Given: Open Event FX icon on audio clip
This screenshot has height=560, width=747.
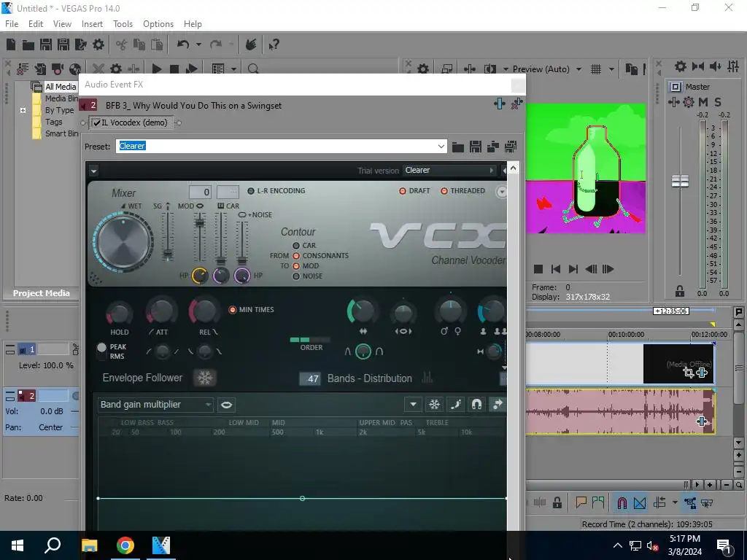Looking at the screenshot, I should tap(701, 421).
